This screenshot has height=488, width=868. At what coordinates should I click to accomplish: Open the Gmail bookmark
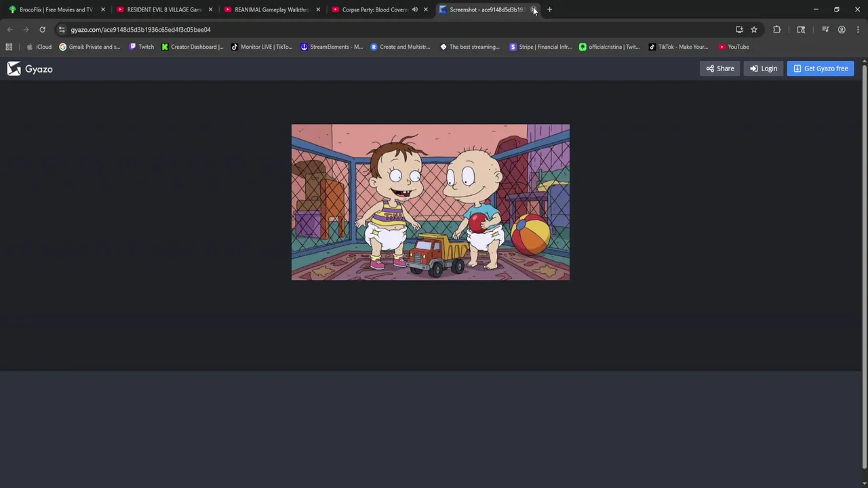click(x=90, y=47)
